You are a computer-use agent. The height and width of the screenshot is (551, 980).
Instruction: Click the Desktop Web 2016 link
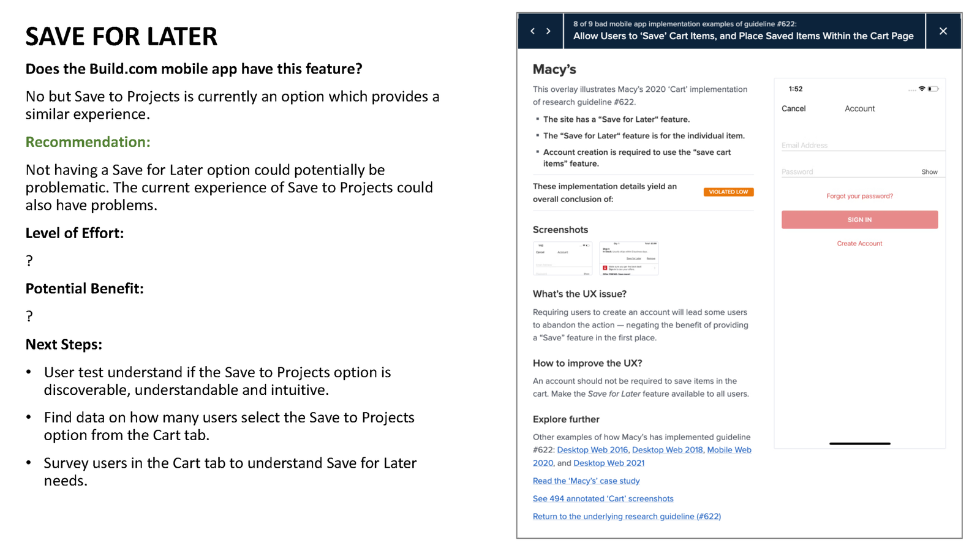point(592,450)
